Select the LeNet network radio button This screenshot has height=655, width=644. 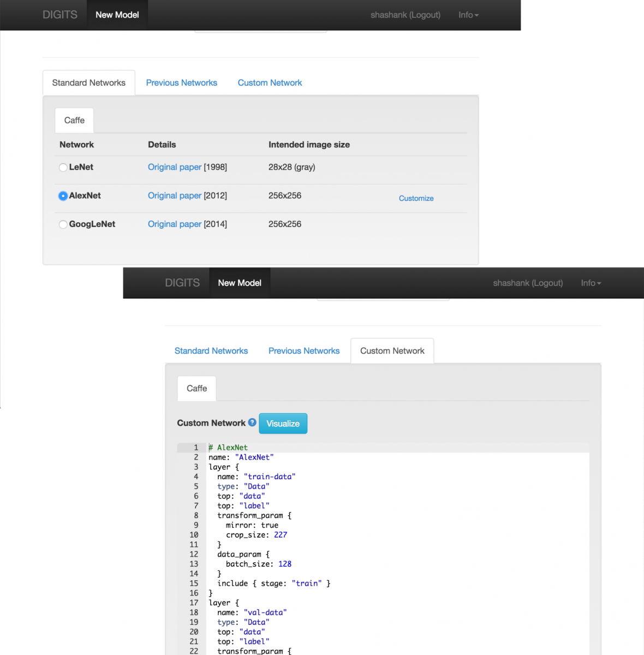(63, 168)
